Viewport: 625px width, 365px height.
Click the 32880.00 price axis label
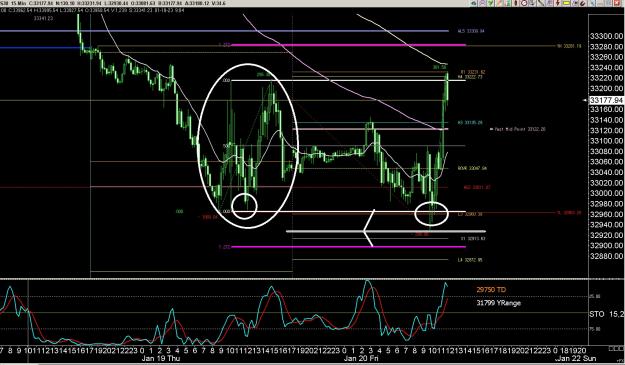pos(606,256)
